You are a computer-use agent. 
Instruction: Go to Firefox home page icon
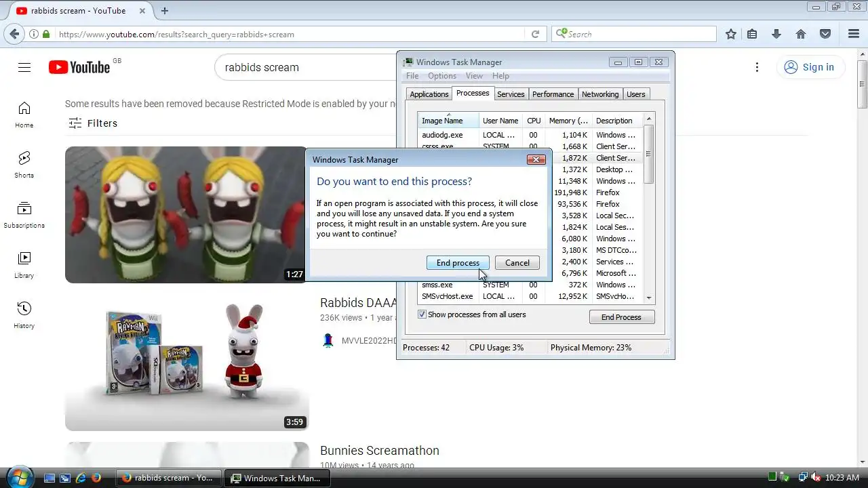click(x=801, y=34)
